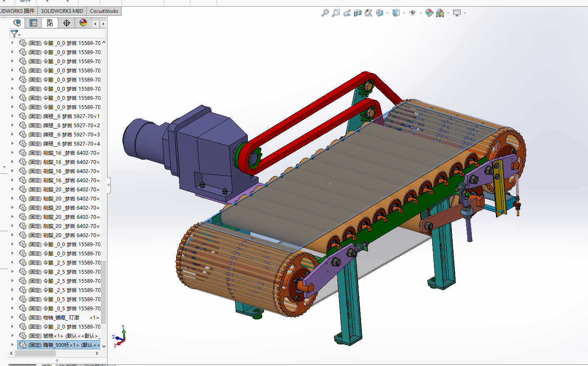The height and width of the screenshot is (366, 588).
Task: Open the View Orientation dropdown arrow
Action: pos(388,13)
